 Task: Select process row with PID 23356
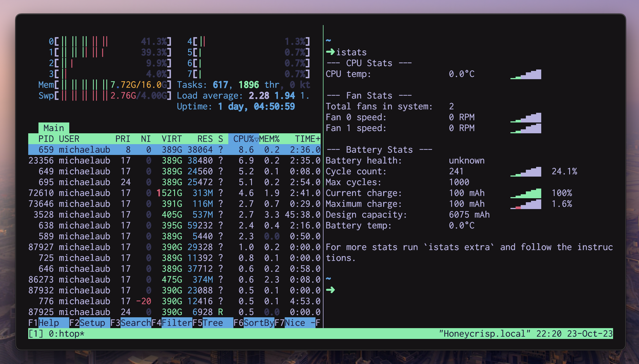click(174, 160)
